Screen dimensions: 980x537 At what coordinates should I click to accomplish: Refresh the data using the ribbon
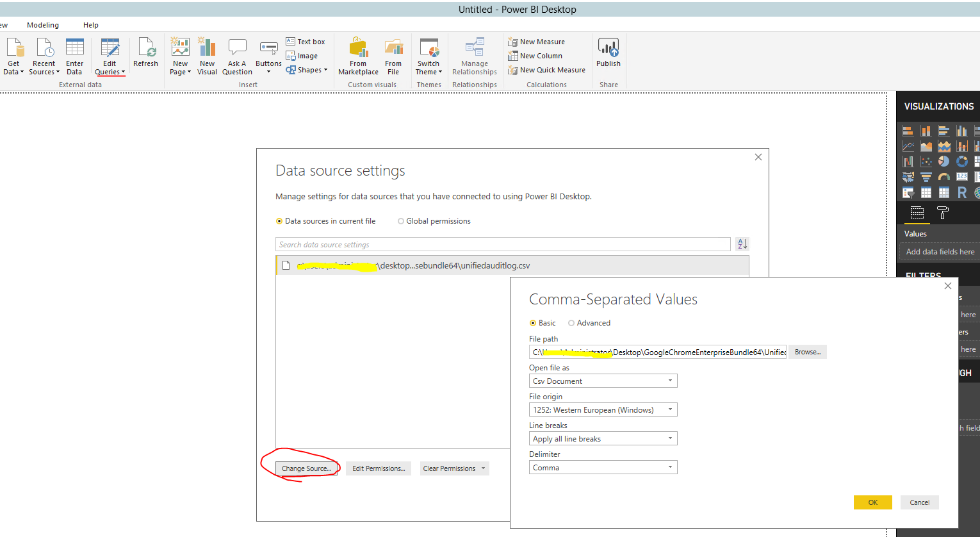point(145,53)
